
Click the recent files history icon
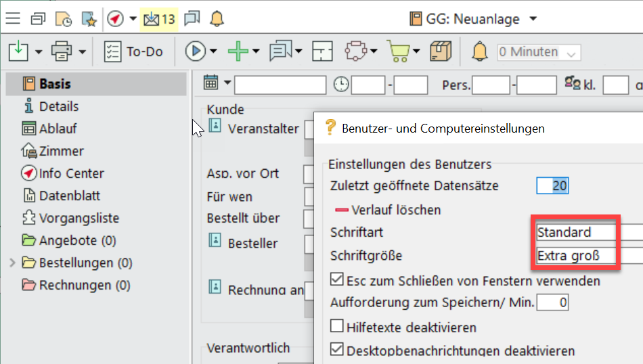point(63,18)
